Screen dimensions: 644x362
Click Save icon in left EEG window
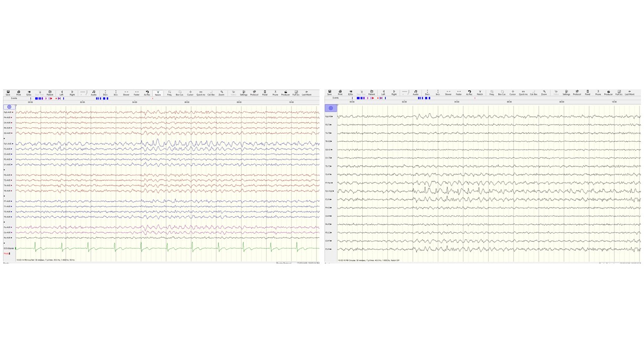(x=8, y=93)
